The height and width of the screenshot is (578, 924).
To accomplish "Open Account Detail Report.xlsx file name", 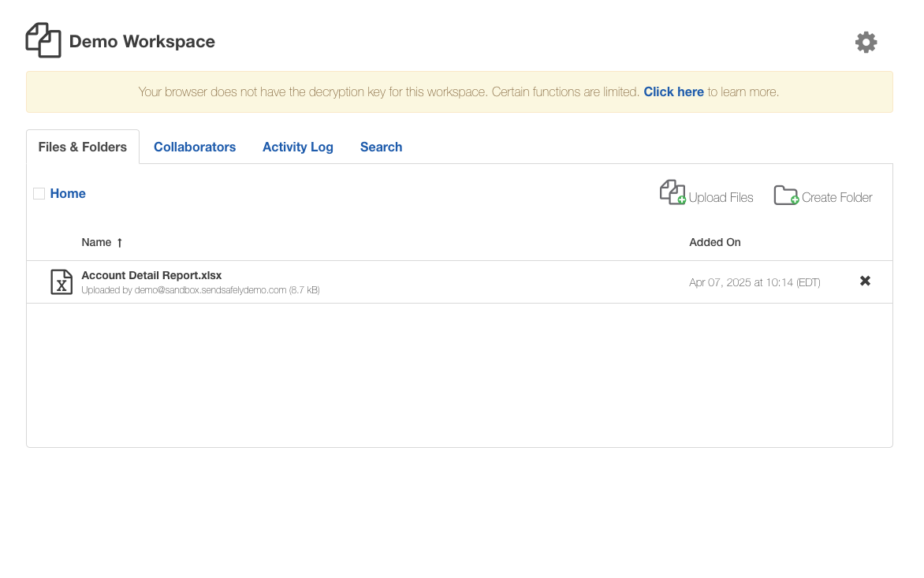I will tap(151, 275).
